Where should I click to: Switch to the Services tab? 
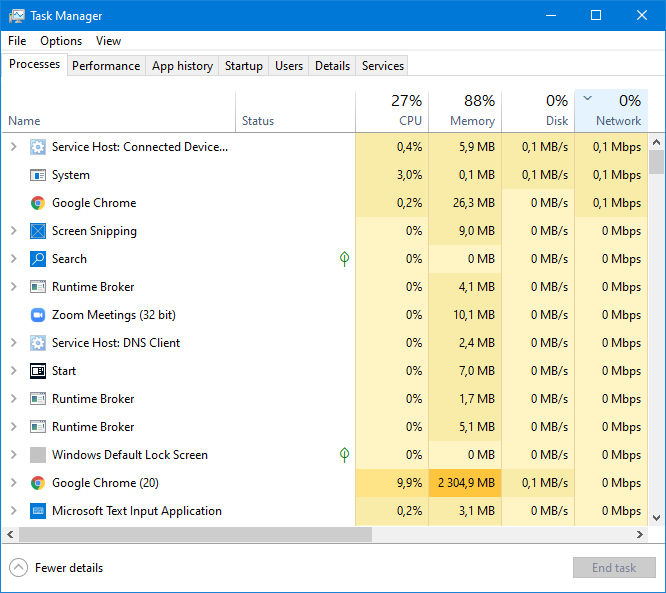coord(382,66)
